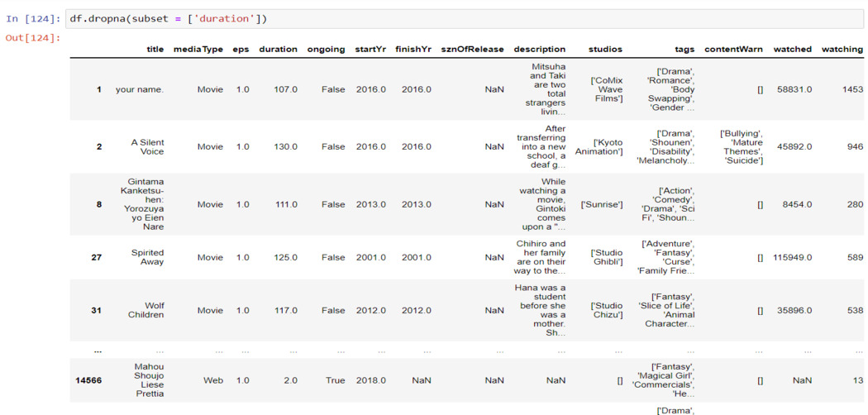This screenshot has width=868, height=415.
Task: Click the 'ongoing' column header
Action: click(x=326, y=50)
